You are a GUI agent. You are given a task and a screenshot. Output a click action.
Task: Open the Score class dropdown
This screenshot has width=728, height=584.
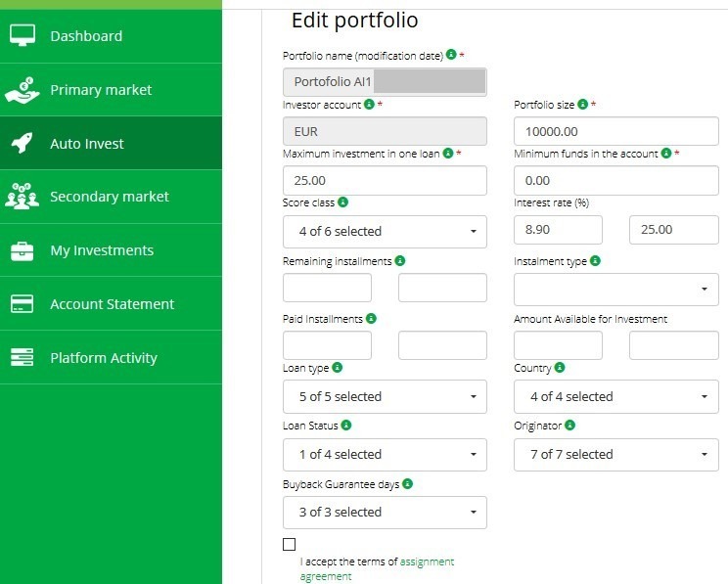385,232
